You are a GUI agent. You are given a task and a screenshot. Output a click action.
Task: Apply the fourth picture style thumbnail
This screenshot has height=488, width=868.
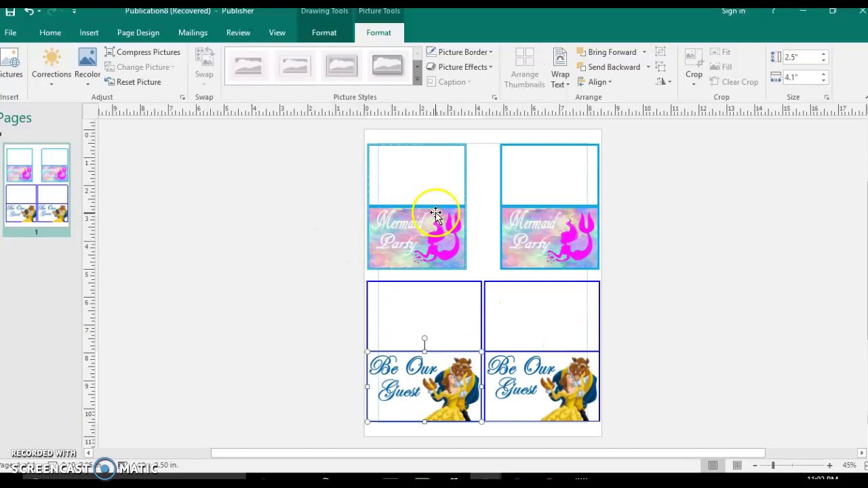[387, 66]
